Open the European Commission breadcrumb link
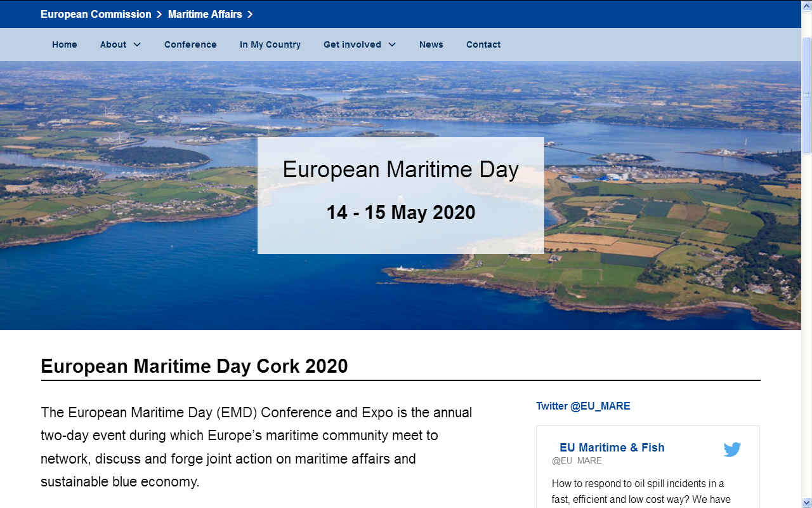The width and height of the screenshot is (812, 508). 96,14
